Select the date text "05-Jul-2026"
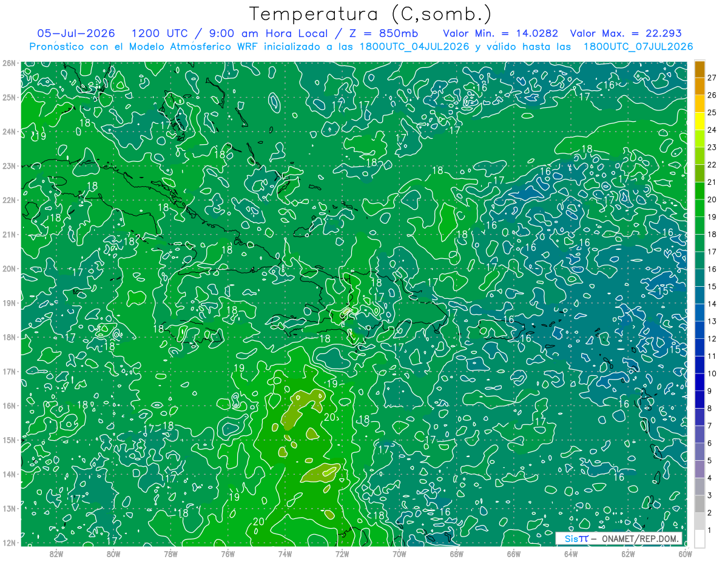 coord(76,33)
